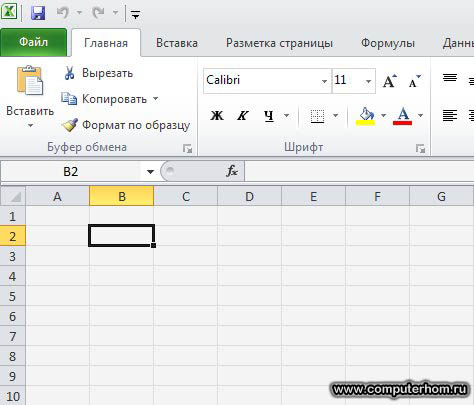The image size is (474, 405).
Task: Open Буфер обмена dialog launcher
Action: [188, 149]
